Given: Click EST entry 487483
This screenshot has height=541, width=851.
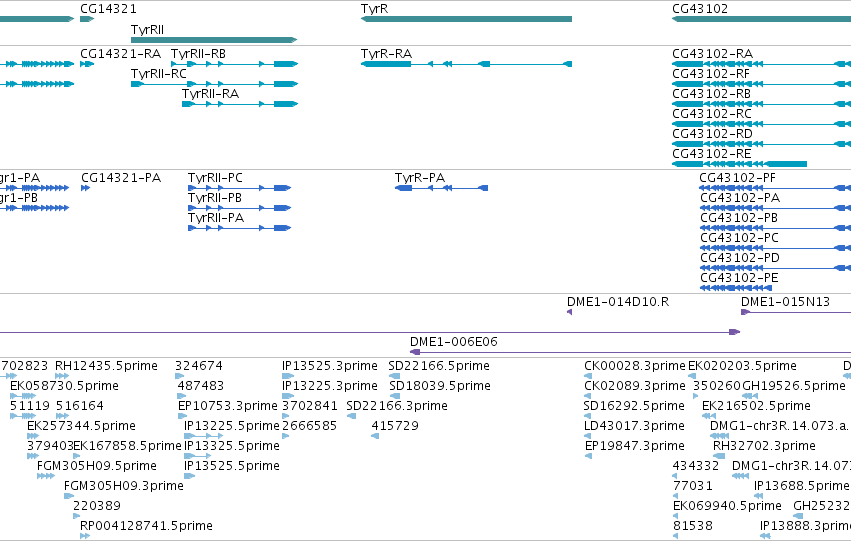Looking at the screenshot, I should point(201,386).
